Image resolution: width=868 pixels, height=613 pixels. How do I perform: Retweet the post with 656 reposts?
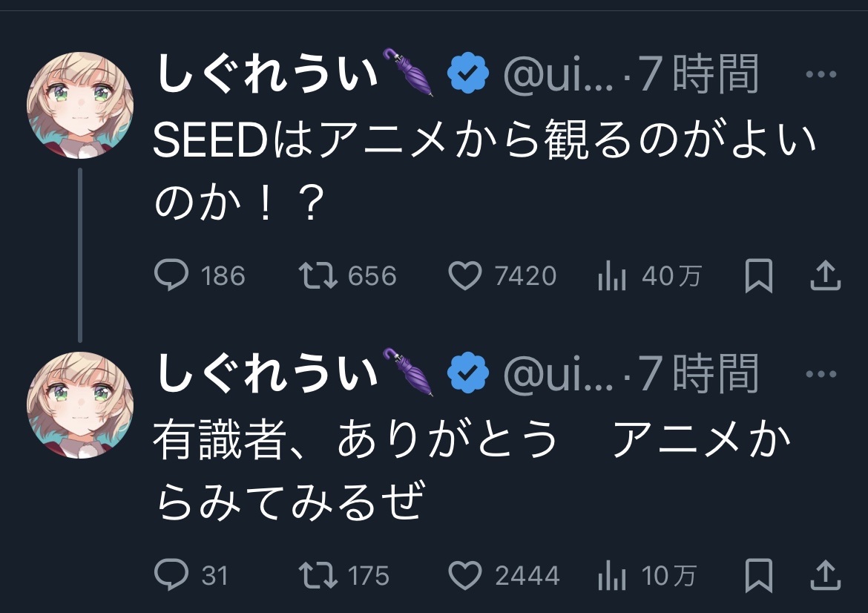pyautogui.click(x=318, y=276)
